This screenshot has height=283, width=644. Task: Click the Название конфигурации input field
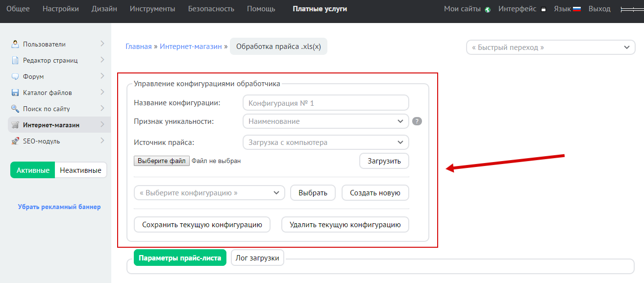325,103
